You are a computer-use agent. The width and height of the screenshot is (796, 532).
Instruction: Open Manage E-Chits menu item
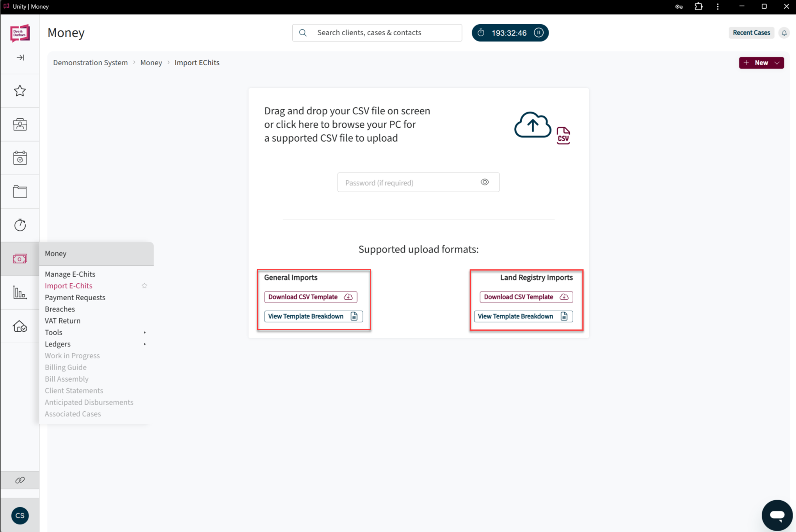pos(70,274)
